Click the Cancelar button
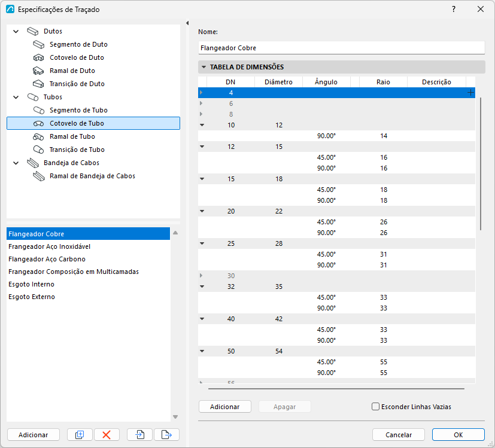Image resolution: width=495 pixels, height=448 pixels. tap(399, 435)
